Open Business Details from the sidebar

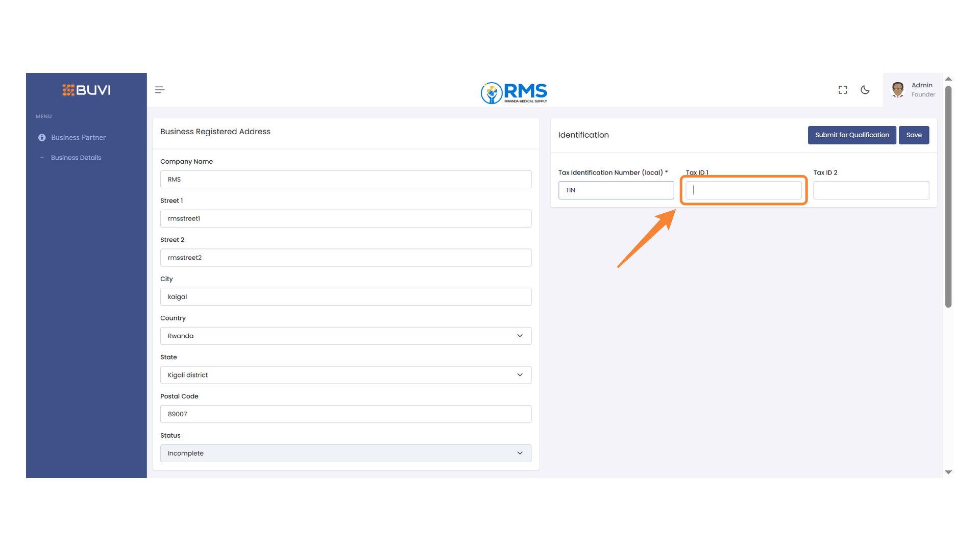(x=76, y=157)
